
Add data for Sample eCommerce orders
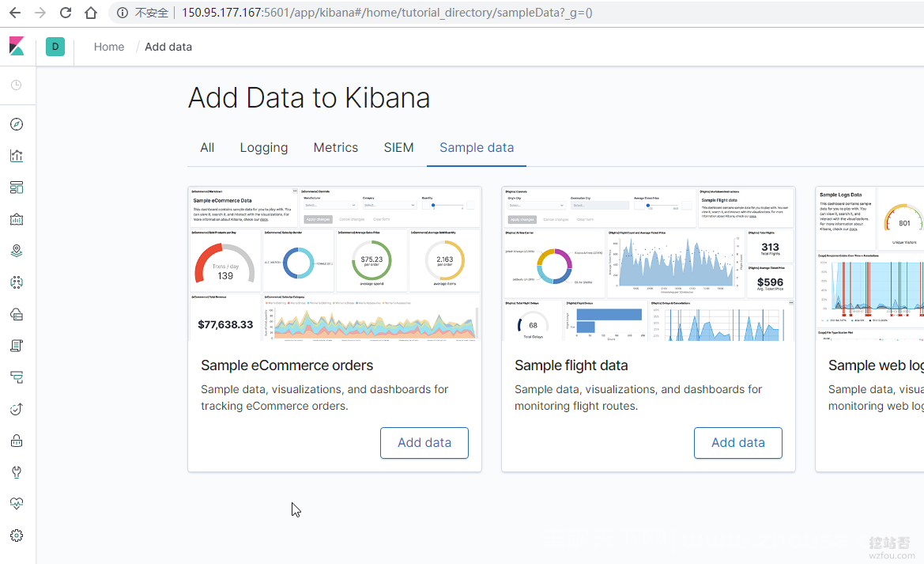click(x=424, y=442)
